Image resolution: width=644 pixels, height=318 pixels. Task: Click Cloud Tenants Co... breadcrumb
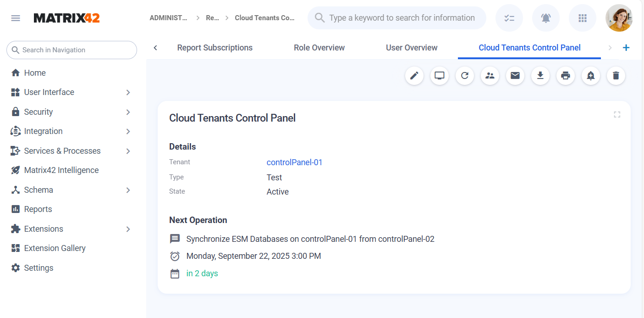tap(264, 18)
